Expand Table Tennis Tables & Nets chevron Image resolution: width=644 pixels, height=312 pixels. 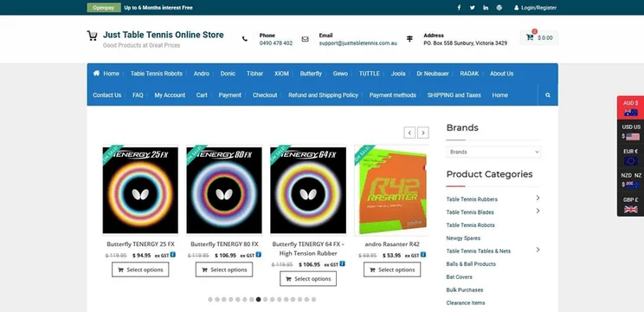coord(538,250)
